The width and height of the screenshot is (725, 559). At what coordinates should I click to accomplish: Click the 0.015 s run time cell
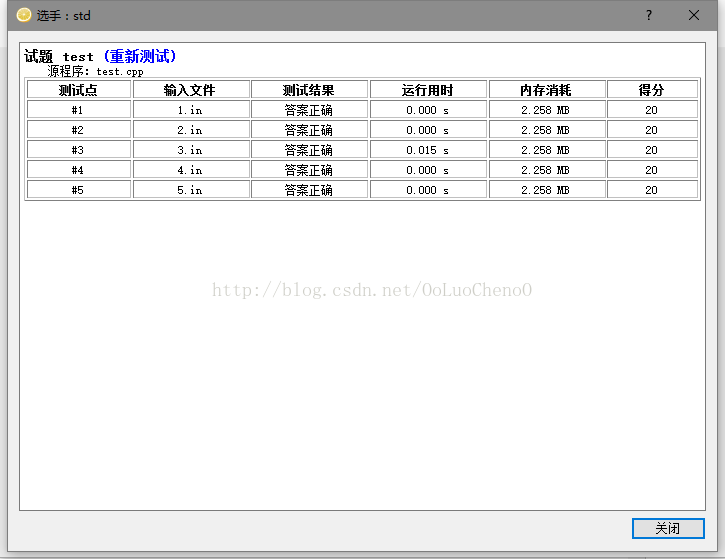(x=428, y=150)
